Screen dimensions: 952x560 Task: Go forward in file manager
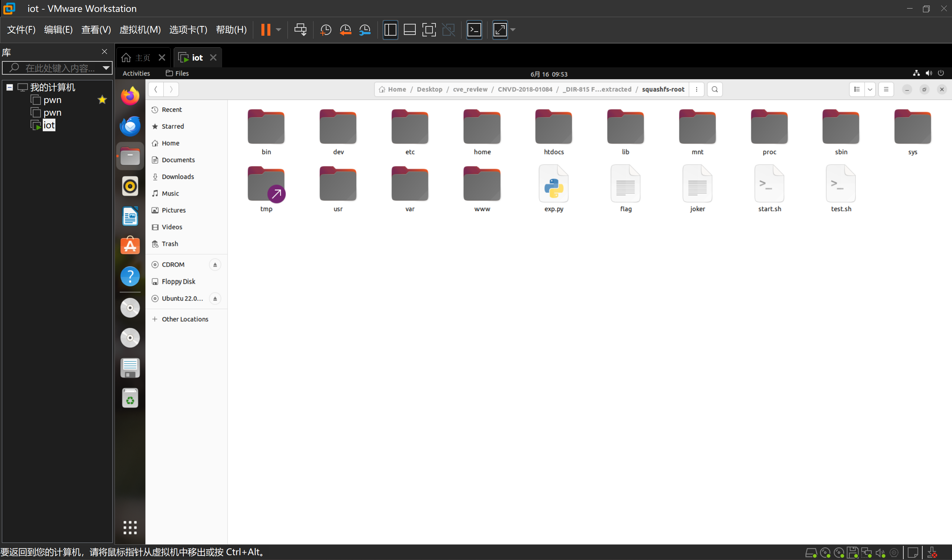pos(171,90)
